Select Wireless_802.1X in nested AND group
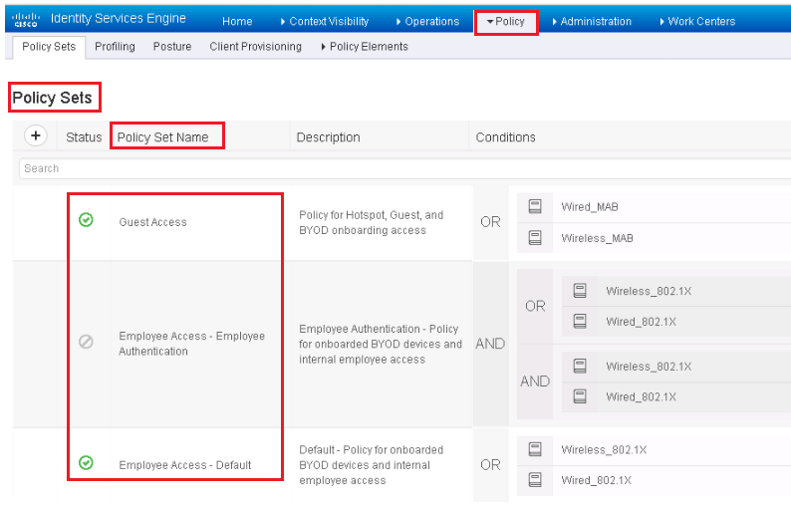This screenshot has width=791, height=509. coord(649,366)
